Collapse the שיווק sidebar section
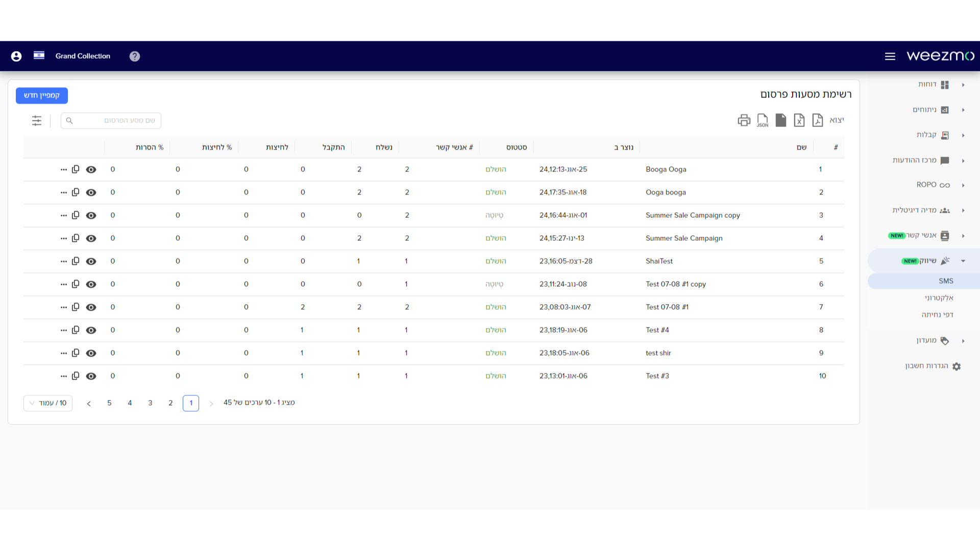The width and height of the screenshot is (980, 551). [x=963, y=261]
